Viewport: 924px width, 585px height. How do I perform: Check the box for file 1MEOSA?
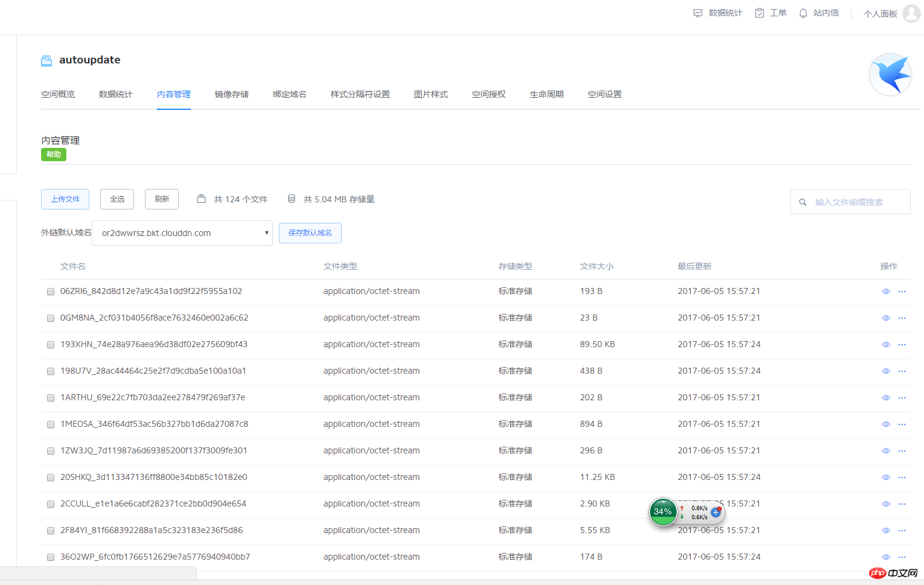pyautogui.click(x=51, y=424)
